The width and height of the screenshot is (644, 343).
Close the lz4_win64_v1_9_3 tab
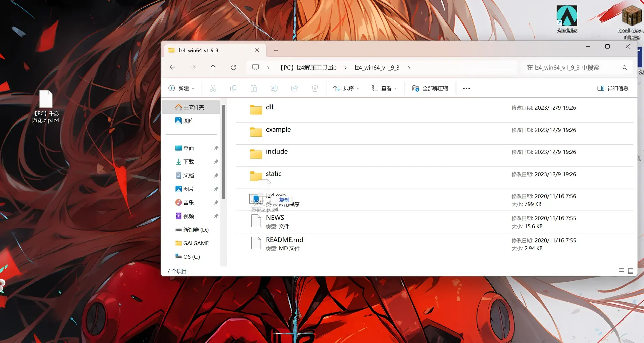coord(257,50)
